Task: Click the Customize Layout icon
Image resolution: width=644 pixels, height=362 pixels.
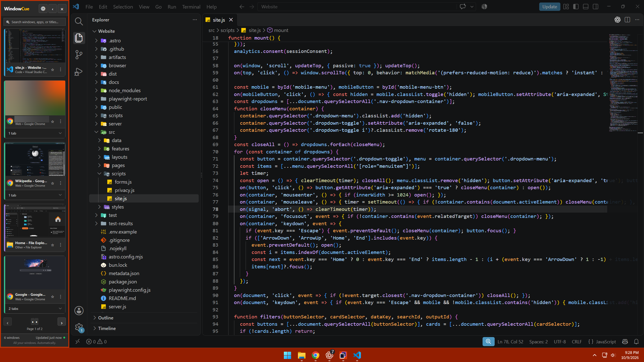Action: click(566, 7)
